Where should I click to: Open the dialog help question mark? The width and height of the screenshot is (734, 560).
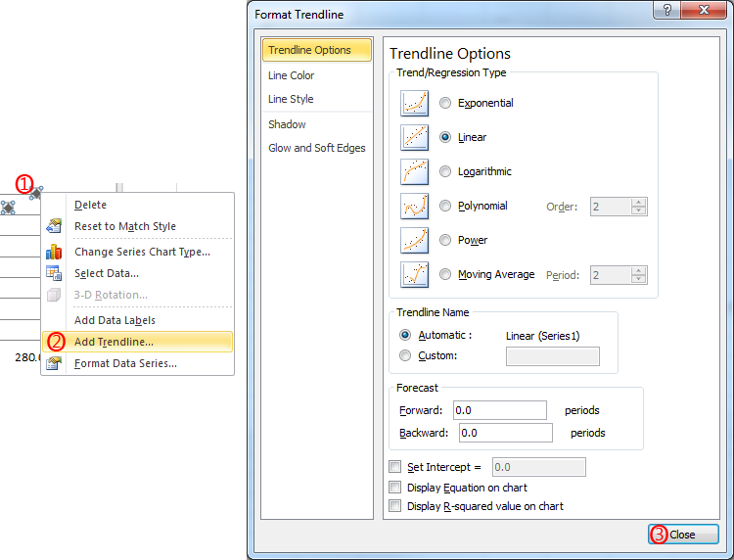coord(667,10)
